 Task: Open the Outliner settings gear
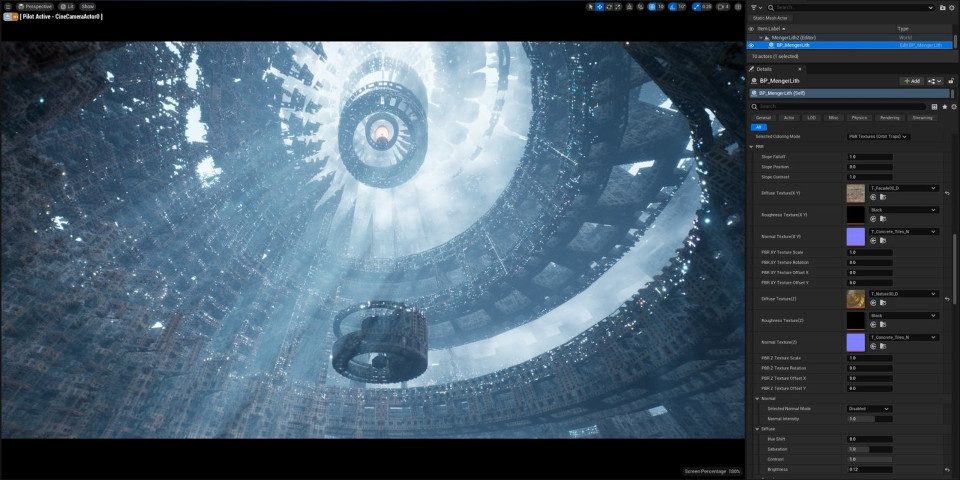pos(954,7)
